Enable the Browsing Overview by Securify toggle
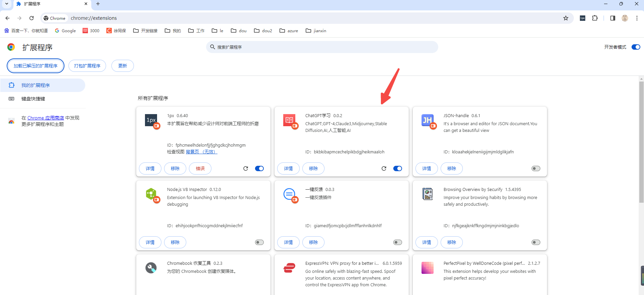Viewport: 644px width, 295px height. coord(536,242)
